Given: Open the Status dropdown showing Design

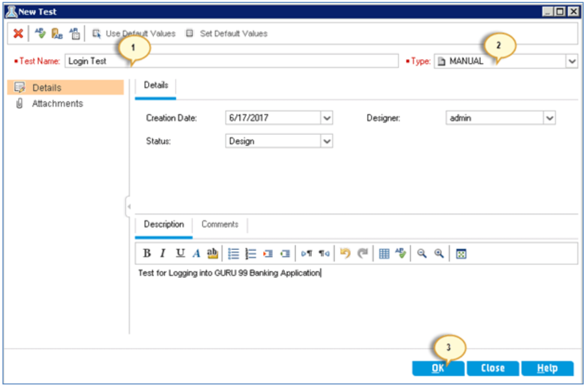Looking at the screenshot, I should [326, 141].
